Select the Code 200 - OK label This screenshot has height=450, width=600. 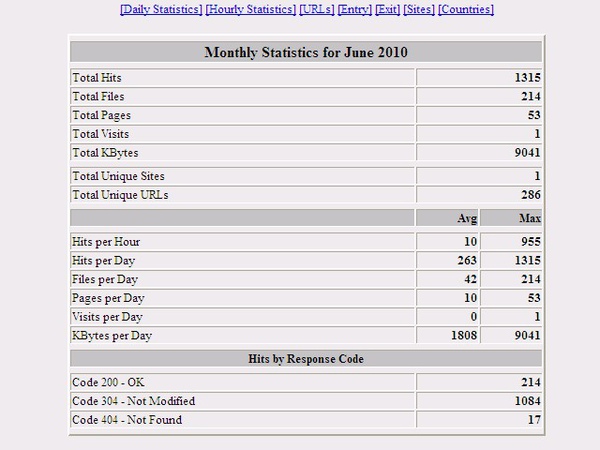(108, 382)
